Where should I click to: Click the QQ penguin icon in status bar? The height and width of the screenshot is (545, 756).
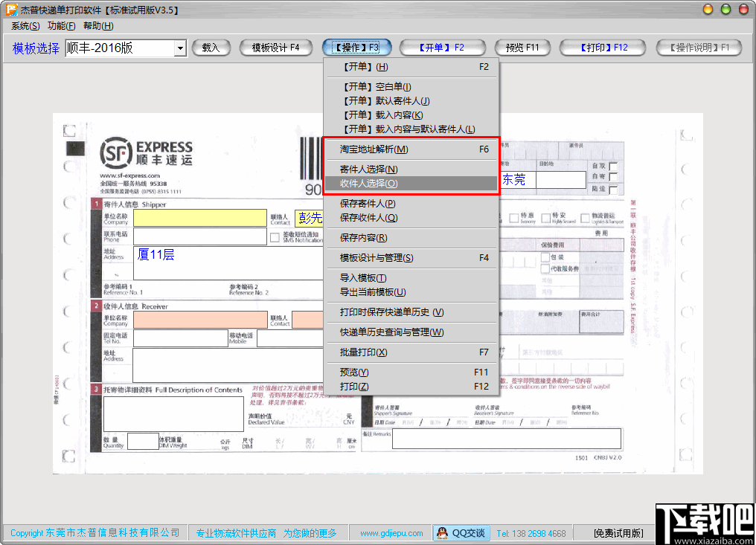click(442, 533)
